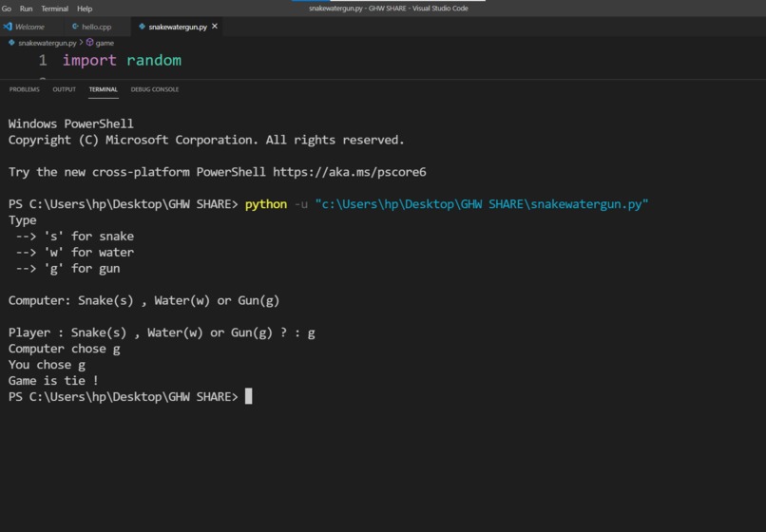Select the snakewatergun.py editor tab
This screenshot has height=532, width=766.
[x=177, y=27]
